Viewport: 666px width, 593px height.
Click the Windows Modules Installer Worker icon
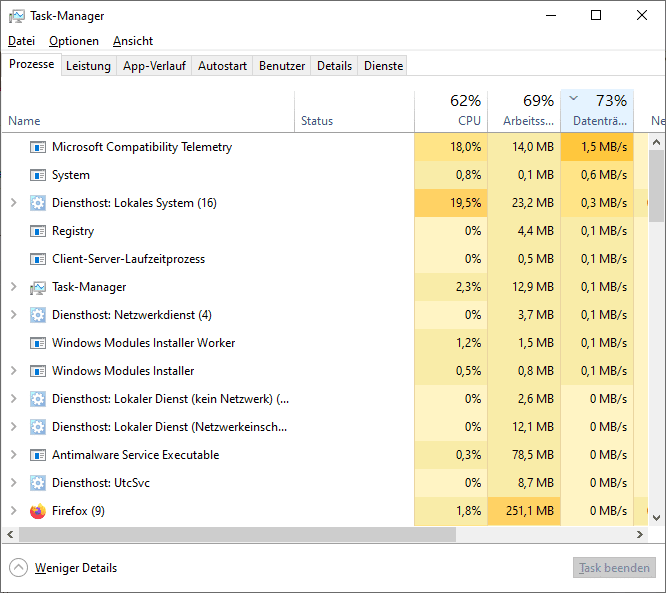pyautogui.click(x=38, y=343)
